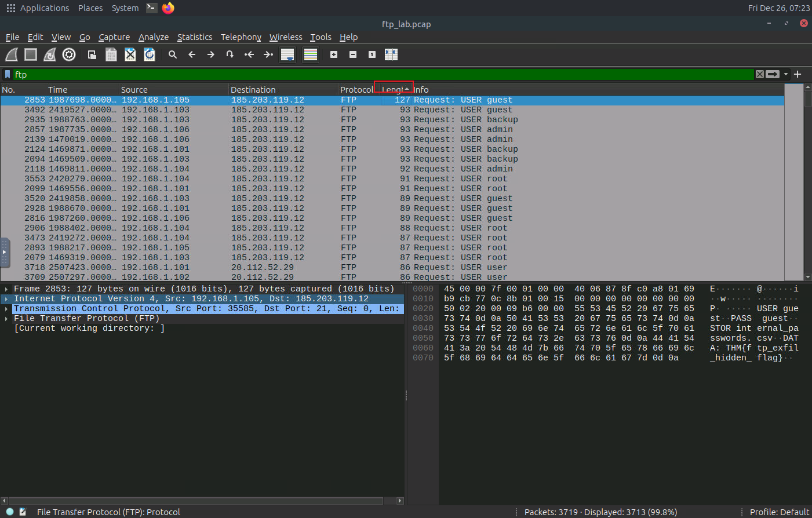Zoom in packet text with plus icon
812x518 pixels.
click(x=334, y=54)
